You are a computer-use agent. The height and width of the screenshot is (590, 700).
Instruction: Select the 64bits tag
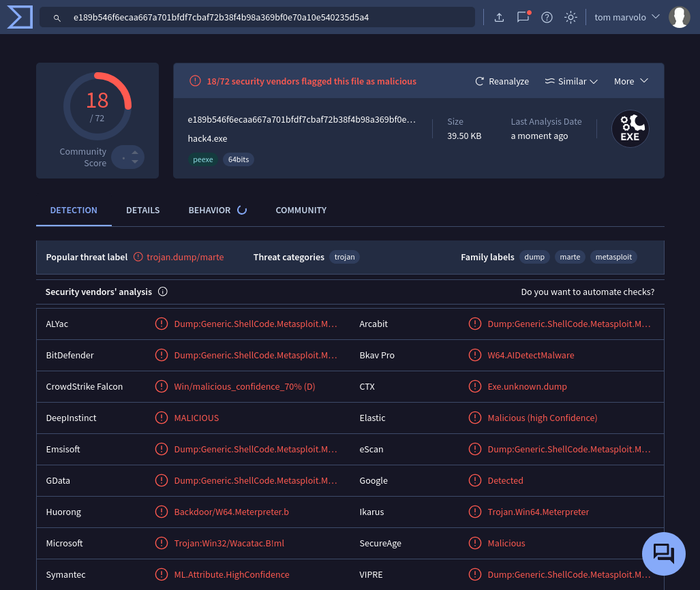coord(239,159)
